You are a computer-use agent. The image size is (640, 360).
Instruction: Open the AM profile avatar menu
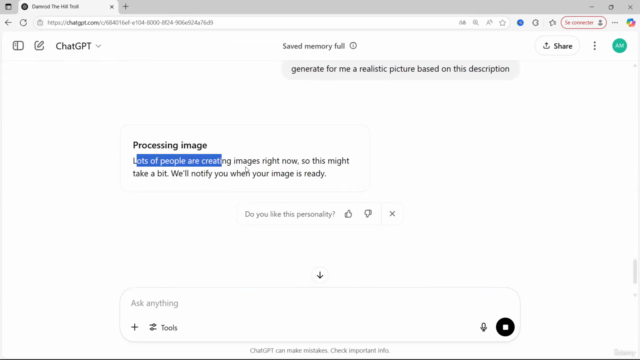619,46
